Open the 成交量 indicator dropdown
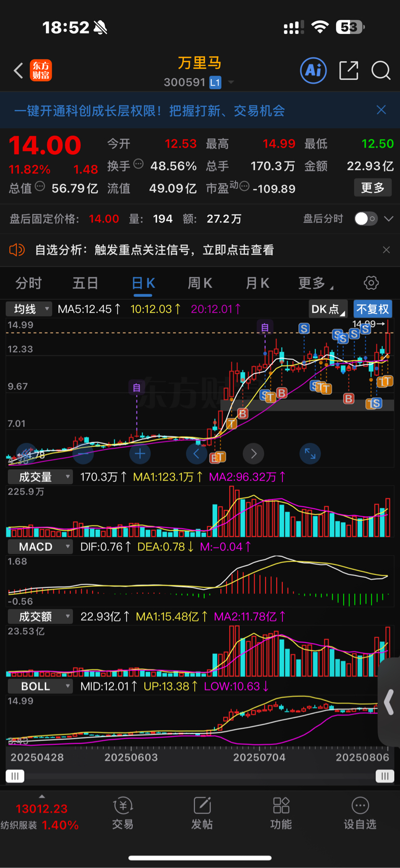The height and width of the screenshot is (868, 400). pyautogui.click(x=40, y=476)
